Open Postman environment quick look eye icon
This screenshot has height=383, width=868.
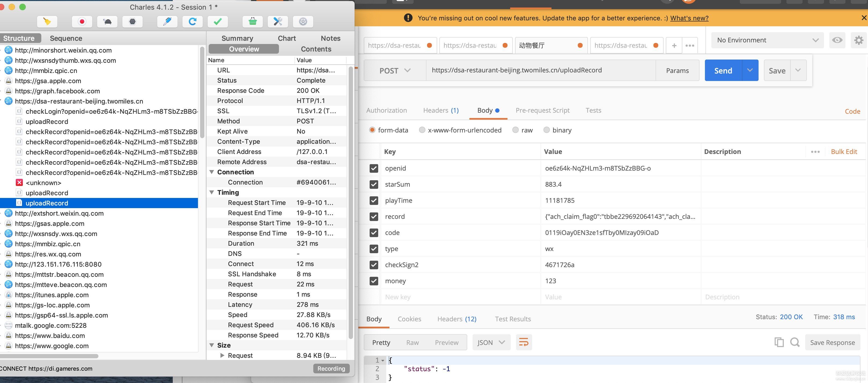point(837,40)
